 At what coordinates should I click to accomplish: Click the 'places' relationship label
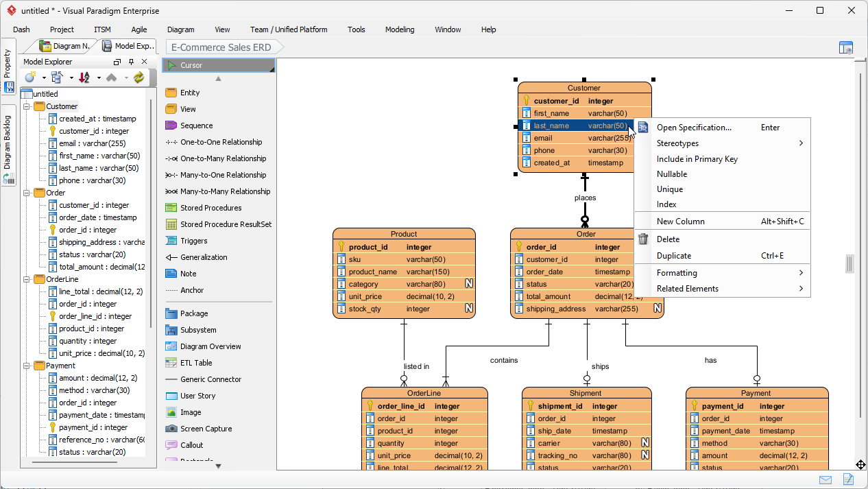pos(585,198)
